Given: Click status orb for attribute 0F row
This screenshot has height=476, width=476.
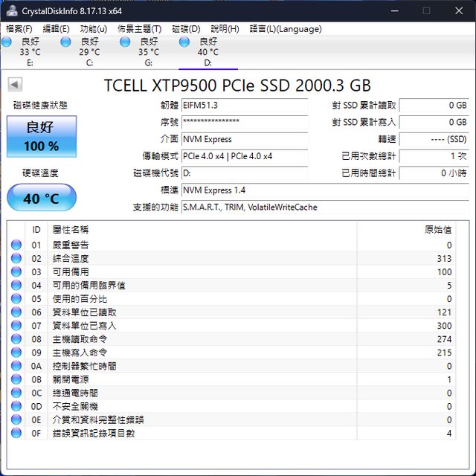Looking at the screenshot, I should point(16,433).
